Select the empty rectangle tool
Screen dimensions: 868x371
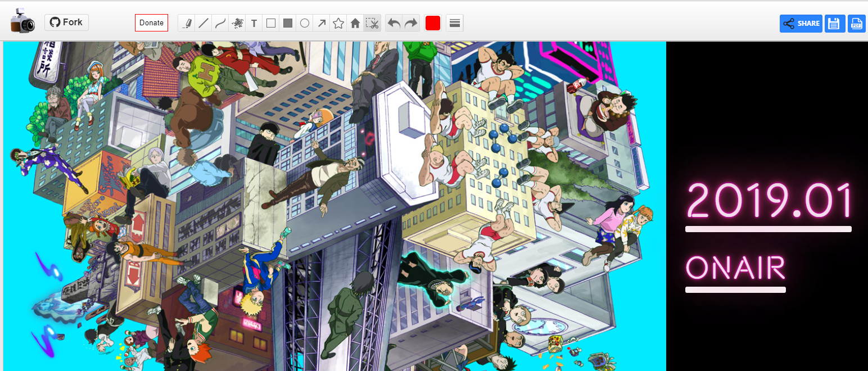tap(271, 23)
